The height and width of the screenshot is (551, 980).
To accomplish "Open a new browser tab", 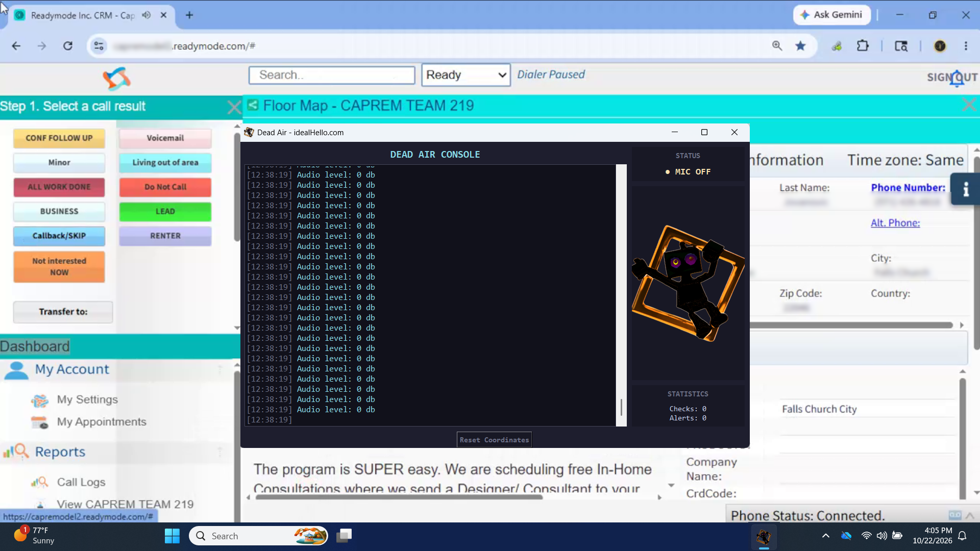I will point(189,15).
